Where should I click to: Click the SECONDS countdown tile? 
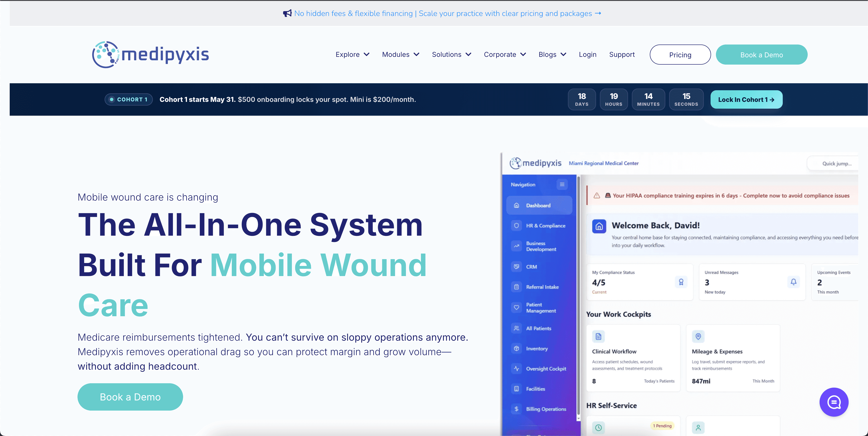(686, 99)
